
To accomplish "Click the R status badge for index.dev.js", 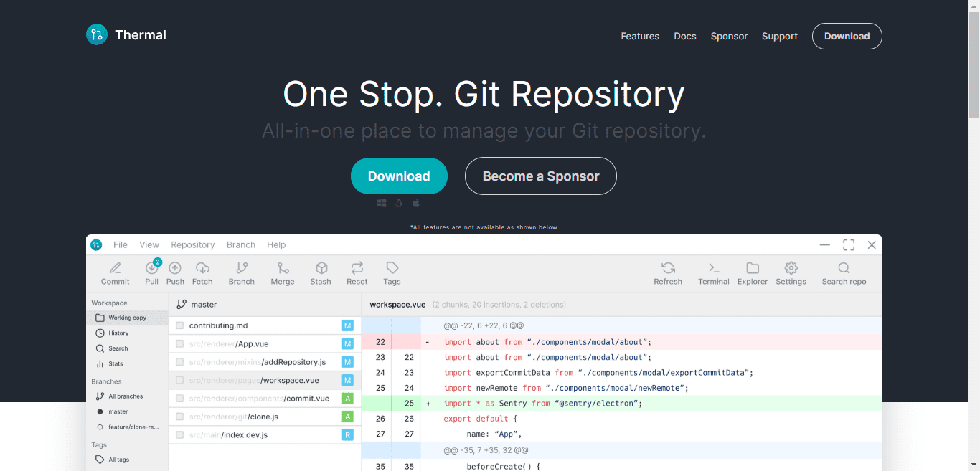I will point(348,435).
